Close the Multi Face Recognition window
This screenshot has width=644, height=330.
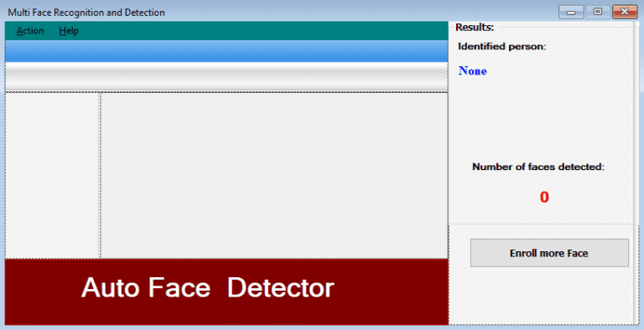pyautogui.click(x=625, y=12)
